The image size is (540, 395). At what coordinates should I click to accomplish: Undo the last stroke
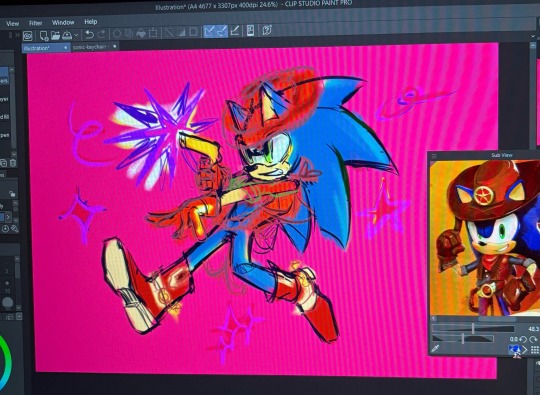[90, 34]
